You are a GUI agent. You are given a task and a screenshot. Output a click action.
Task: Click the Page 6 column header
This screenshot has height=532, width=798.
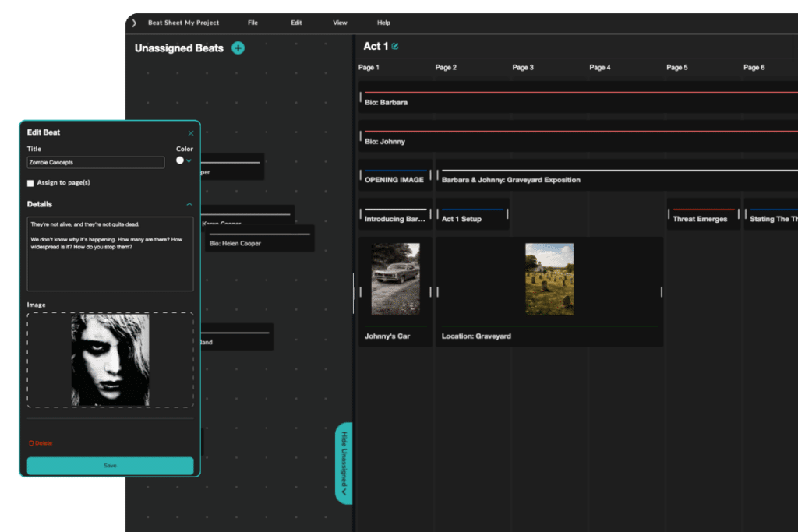[754, 67]
